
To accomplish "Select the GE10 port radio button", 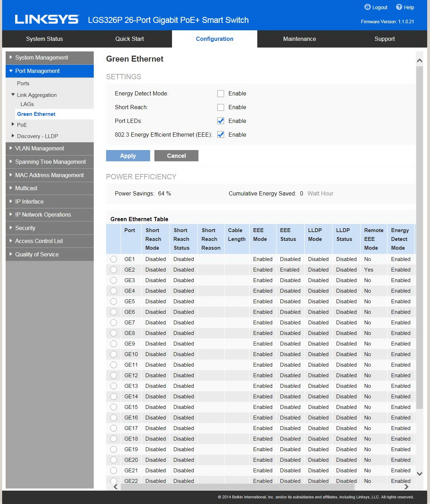I will coord(113,354).
